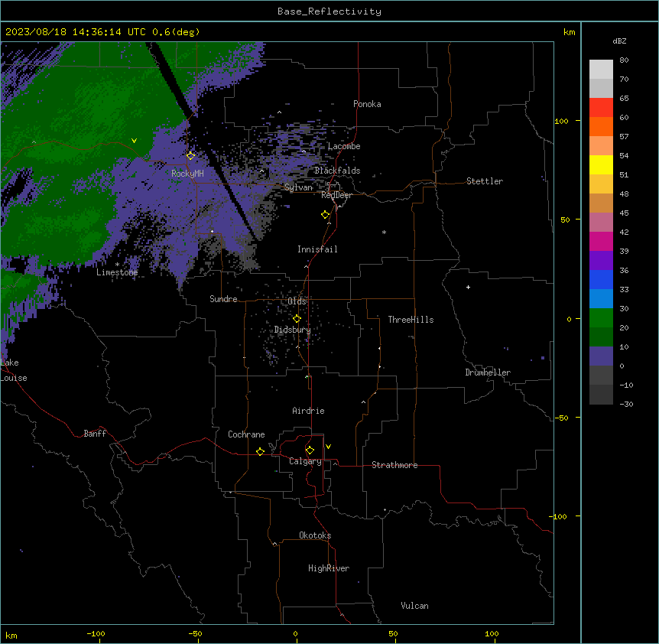The width and height of the screenshot is (659, 644).
Task: Select the yellow diamond marker south of RedDeer
Action: [x=325, y=214]
